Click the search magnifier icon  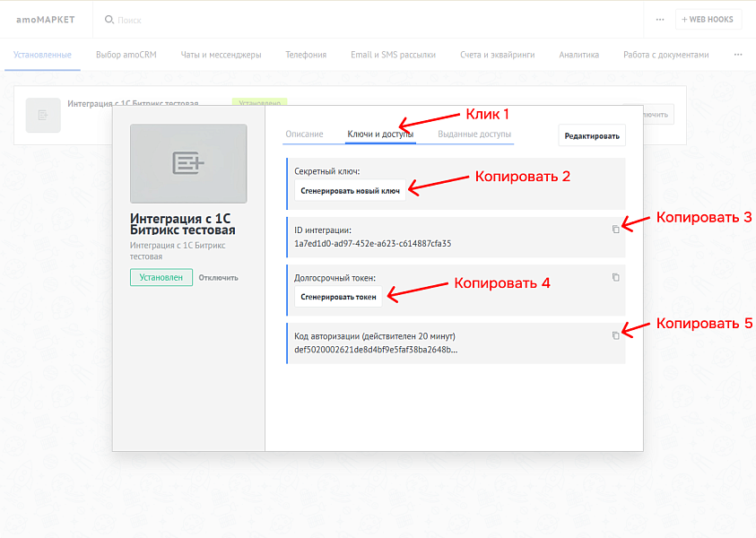pos(109,19)
